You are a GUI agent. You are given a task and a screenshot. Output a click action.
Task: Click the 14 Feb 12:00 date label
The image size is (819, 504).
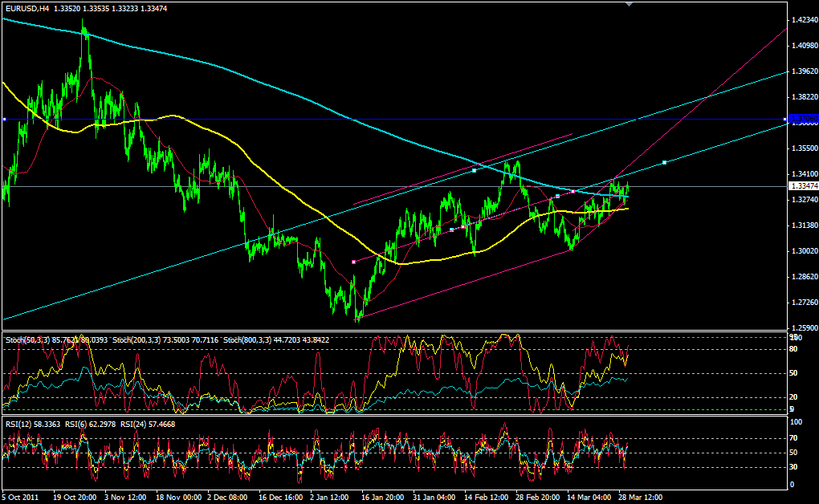(x=486, y=498)
